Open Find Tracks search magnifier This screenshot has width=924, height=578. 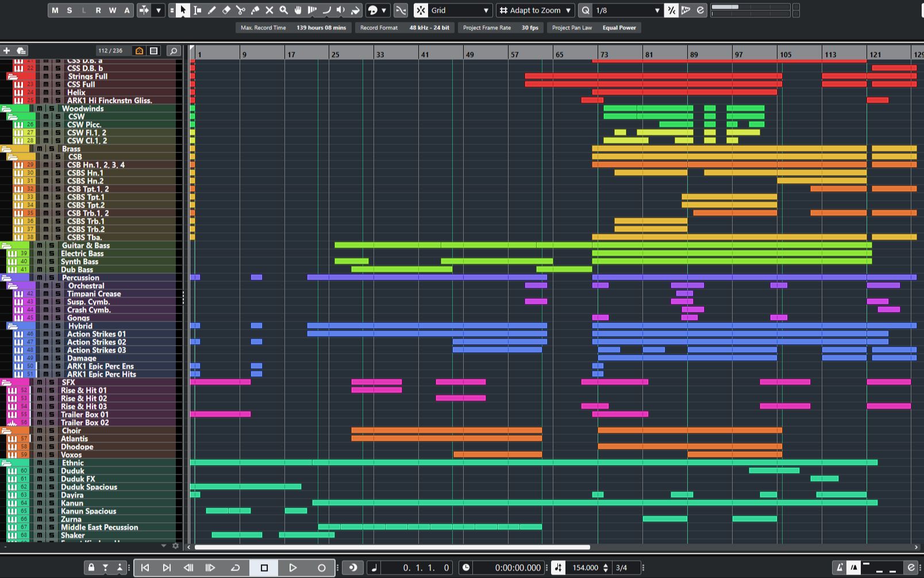pos(173,51)
